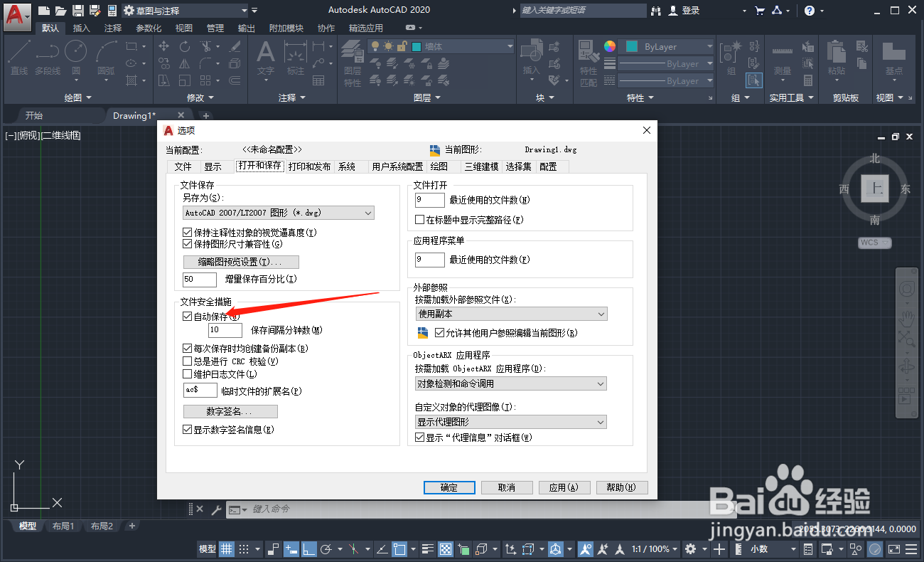This screenshot has height=562, width=924.
Task: Toggle 显示“代理信息”对话框 checkbox
Action: pos(419,438)
